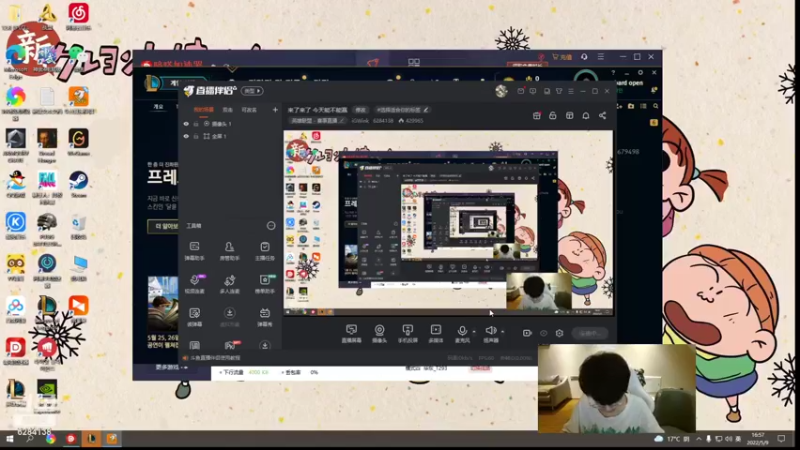Image resolution: width=800 pixels, height=450 pixels.
Task: Select the first orange-highlighted scene tab
Action: tap(204, 110)
